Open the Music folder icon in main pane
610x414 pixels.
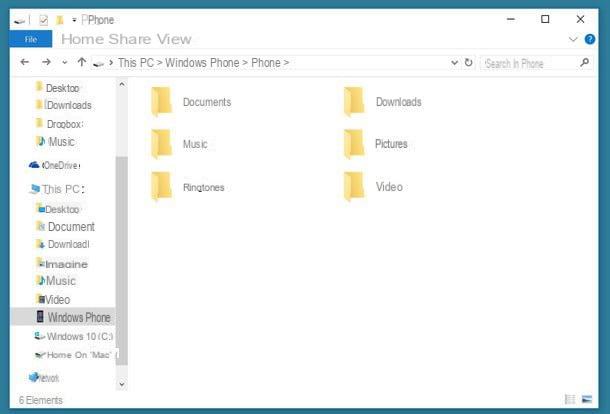click(161, 144)
